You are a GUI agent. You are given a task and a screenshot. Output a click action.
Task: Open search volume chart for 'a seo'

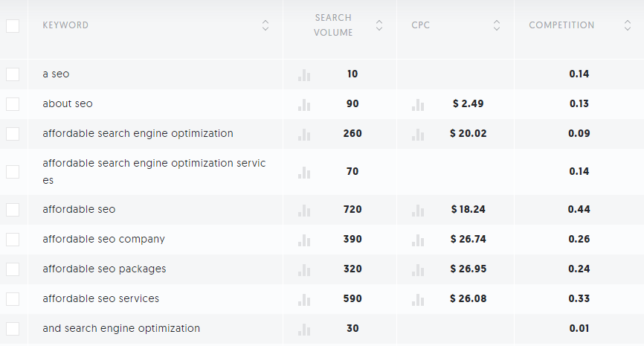304,75
